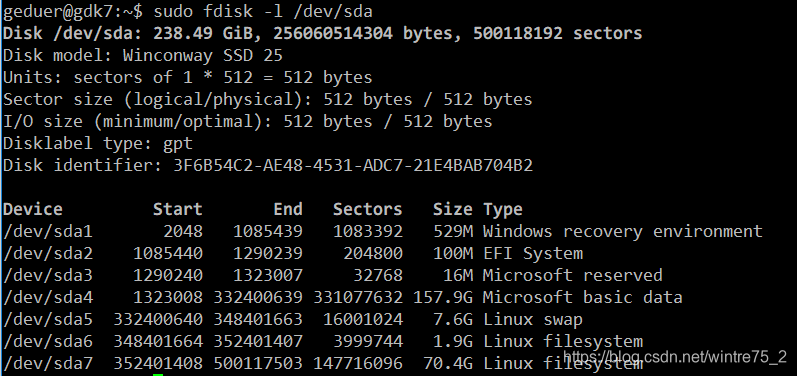Click the Disk identifier GUID string
Screen dimensions: 797x376
point(353,166)
